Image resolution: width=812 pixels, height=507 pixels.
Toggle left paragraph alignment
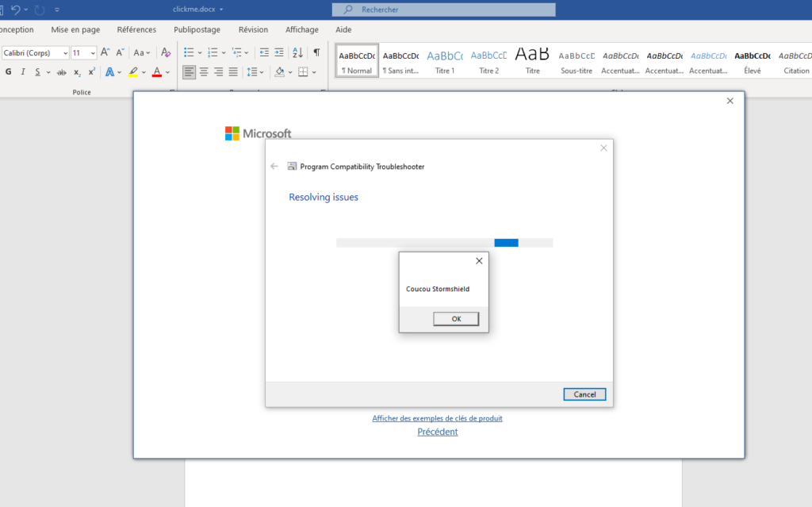point(189,72)
